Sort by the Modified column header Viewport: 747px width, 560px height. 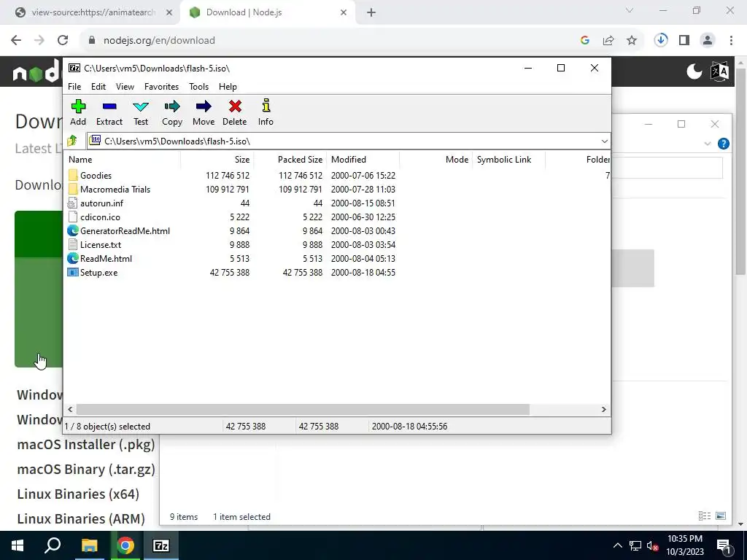363,160
